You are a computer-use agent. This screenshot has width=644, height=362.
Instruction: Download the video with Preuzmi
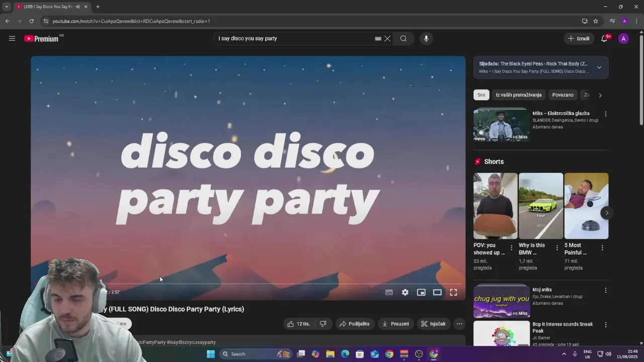click(395, 324)
